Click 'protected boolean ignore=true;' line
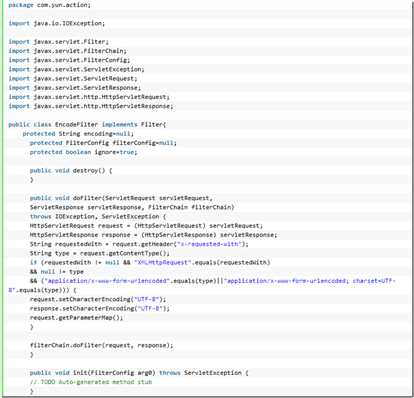Image resolution: width=414 pixels, height=398 pixels. [x=83, y=152]
